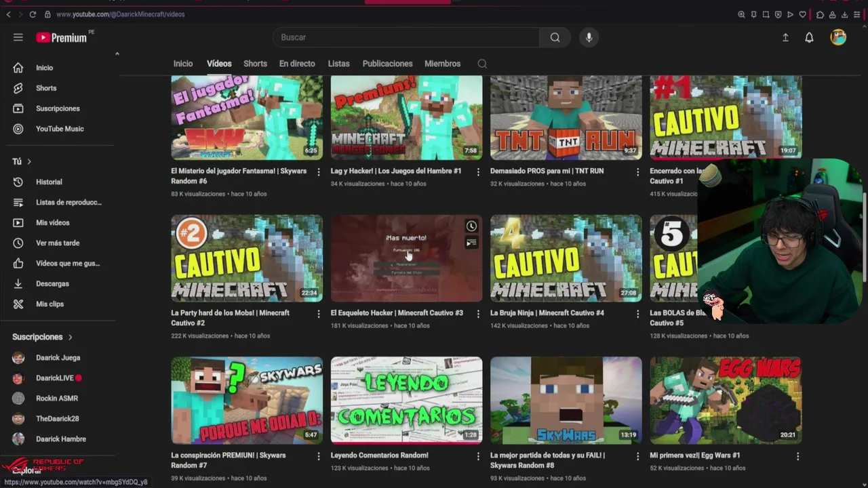Click Add to queue icon on Esqueleto Hacker thumbnail
This screenshot has height=488, width=868.
pos(471,243)
